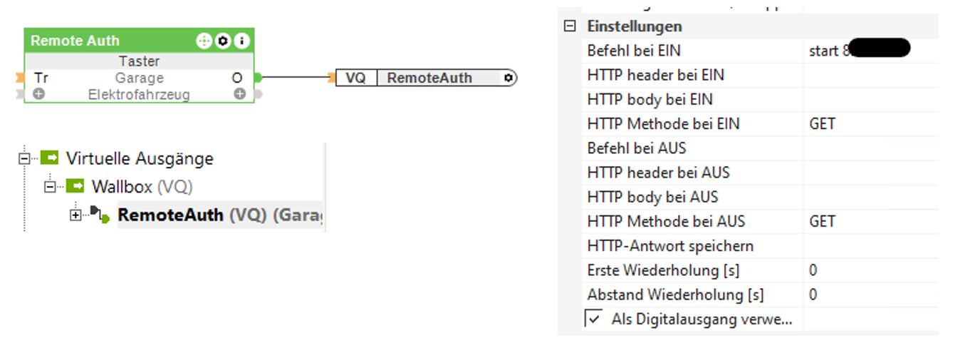
Task: Click the Virtuelle Ausgänge green arrow icon
Action: point(50,158)
